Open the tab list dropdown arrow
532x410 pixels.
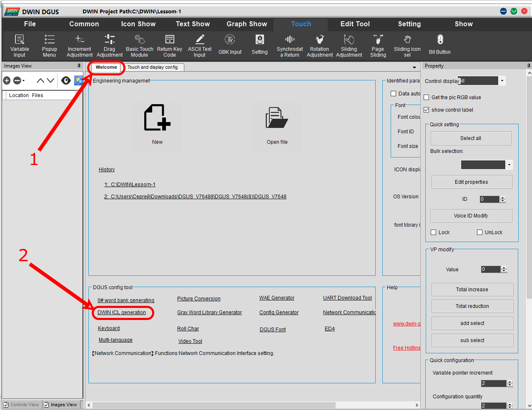[x=414, y=67]
